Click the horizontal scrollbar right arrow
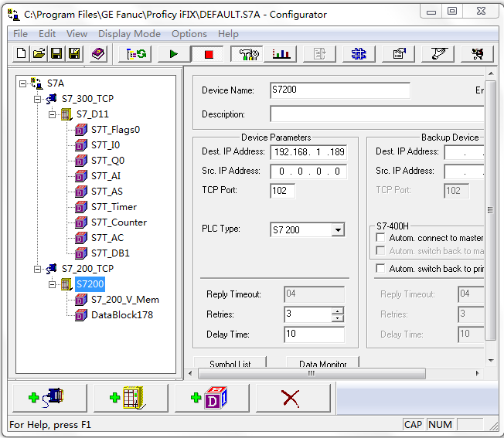Screen dimensions: 504x438 point(477,373)
